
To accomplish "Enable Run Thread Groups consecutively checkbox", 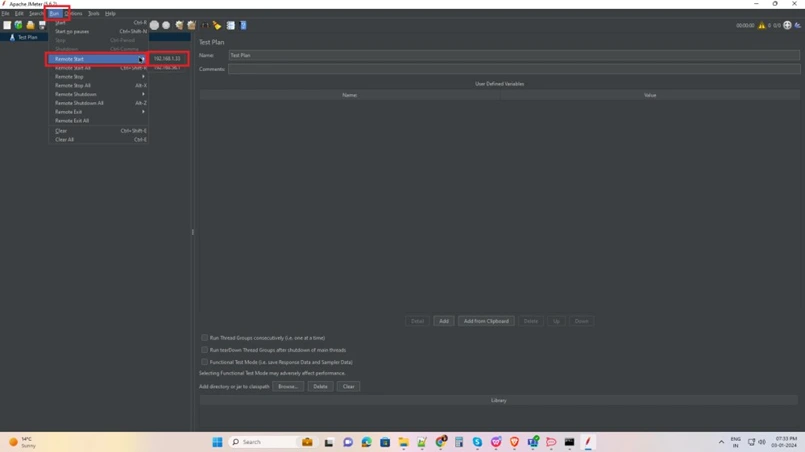I will pos(204,337).
